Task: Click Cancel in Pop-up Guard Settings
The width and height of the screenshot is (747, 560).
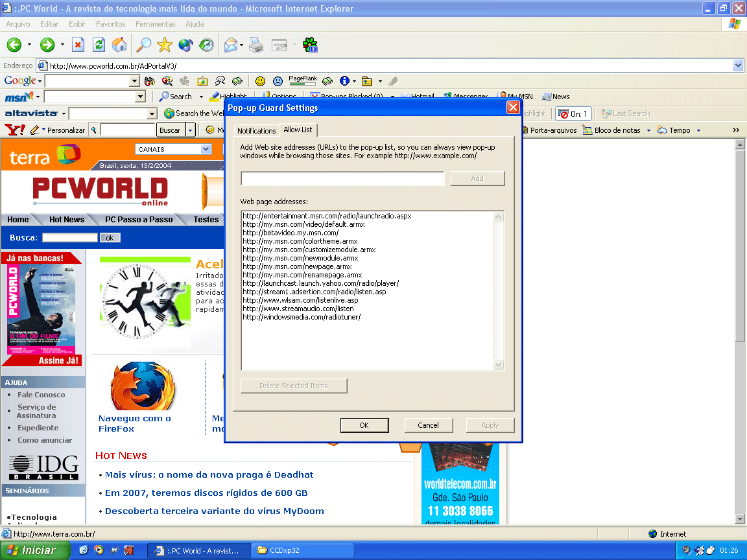Action: [x=428, y=425]
